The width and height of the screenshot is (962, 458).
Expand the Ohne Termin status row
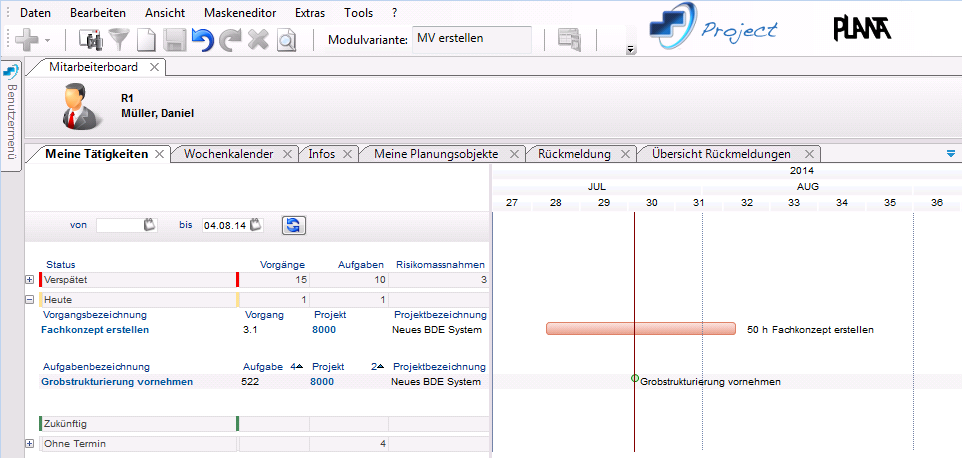(x=29, y=443)
